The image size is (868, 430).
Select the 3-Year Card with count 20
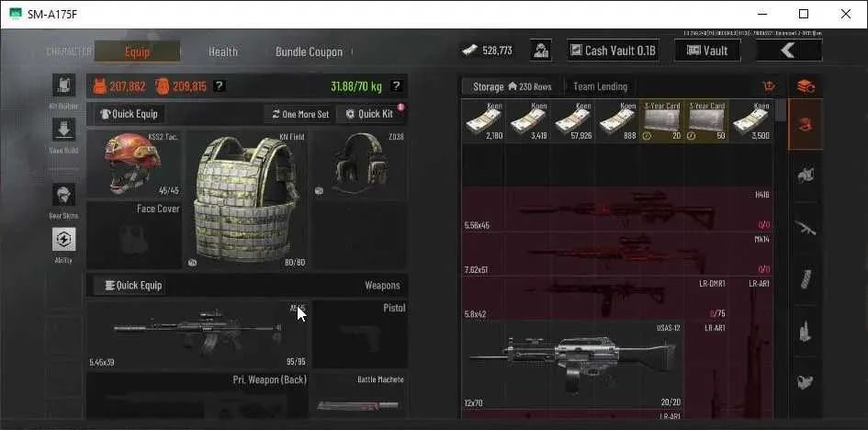pos(661,120)
